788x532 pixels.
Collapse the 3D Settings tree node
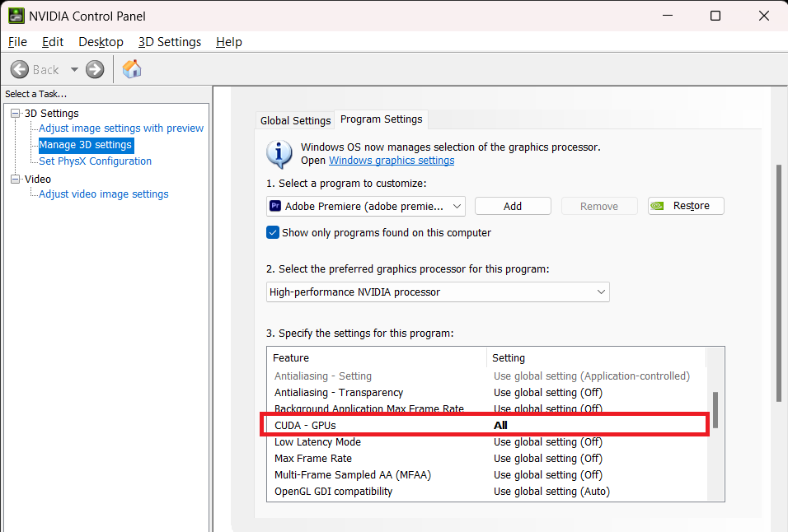(x=16, y=114)
